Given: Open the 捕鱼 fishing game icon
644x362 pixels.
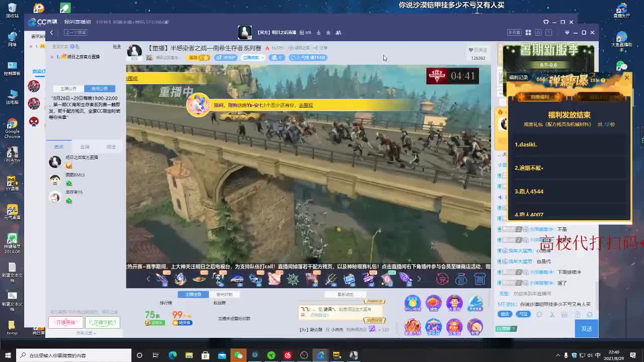Looking at the screenshot, I should [434, 303].
